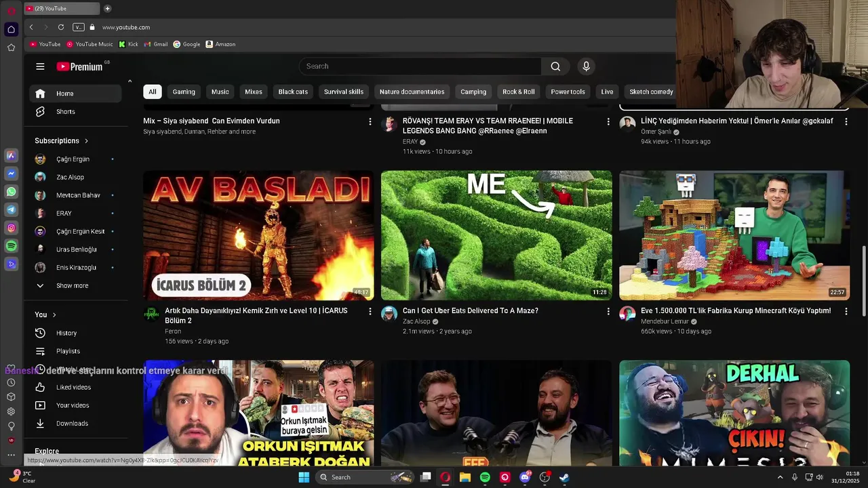Open options menu for ICARUS Bölüm 2 video

(x=370, y=311)
